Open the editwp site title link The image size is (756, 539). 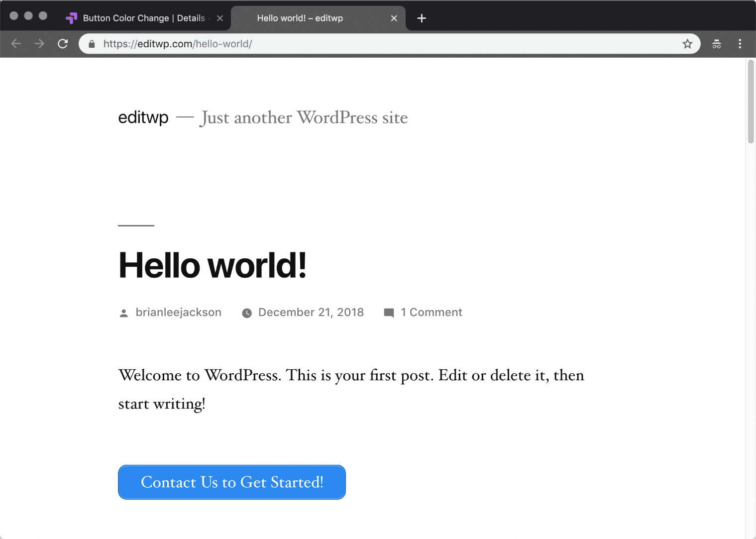[143, 117]
